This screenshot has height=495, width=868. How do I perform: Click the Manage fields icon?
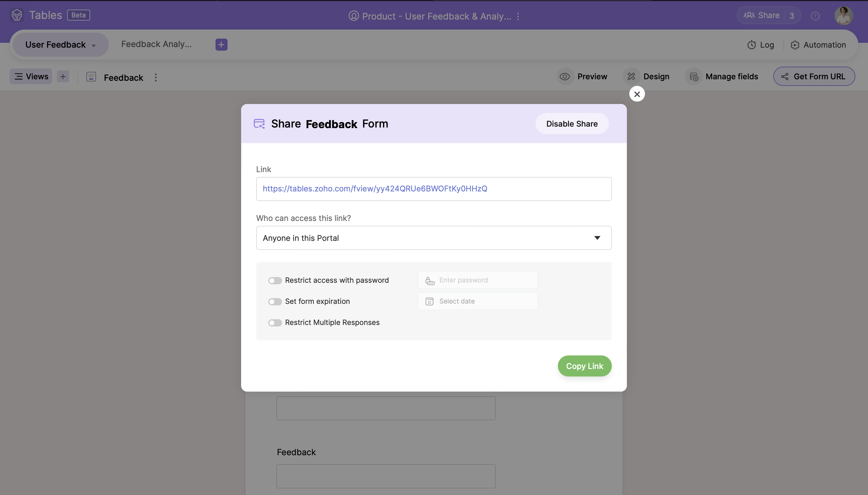click(x=694, y=77)
